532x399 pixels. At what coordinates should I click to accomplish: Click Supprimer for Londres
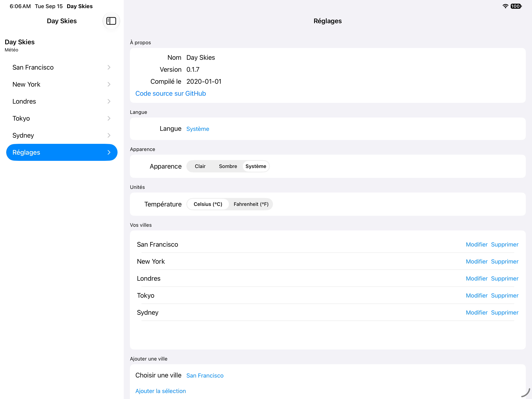pos(505,279)
